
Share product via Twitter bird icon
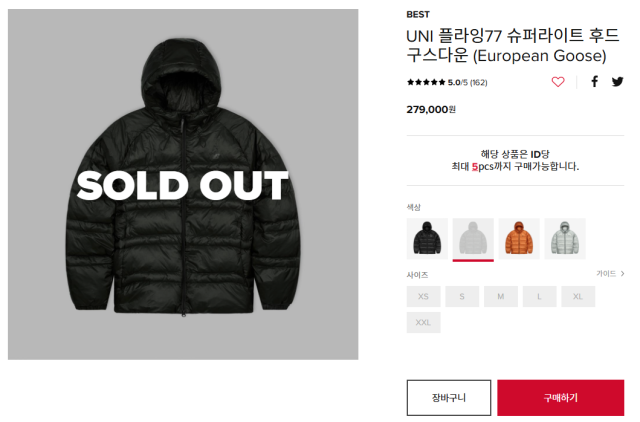click(617, 82)
